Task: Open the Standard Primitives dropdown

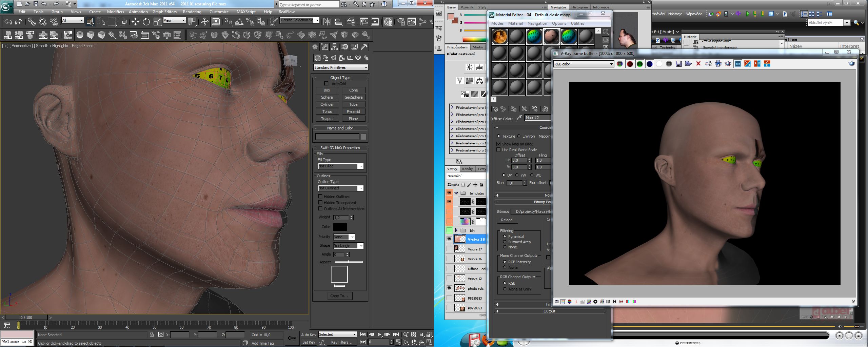Action: pyautogui.click(x=341, y=67)
